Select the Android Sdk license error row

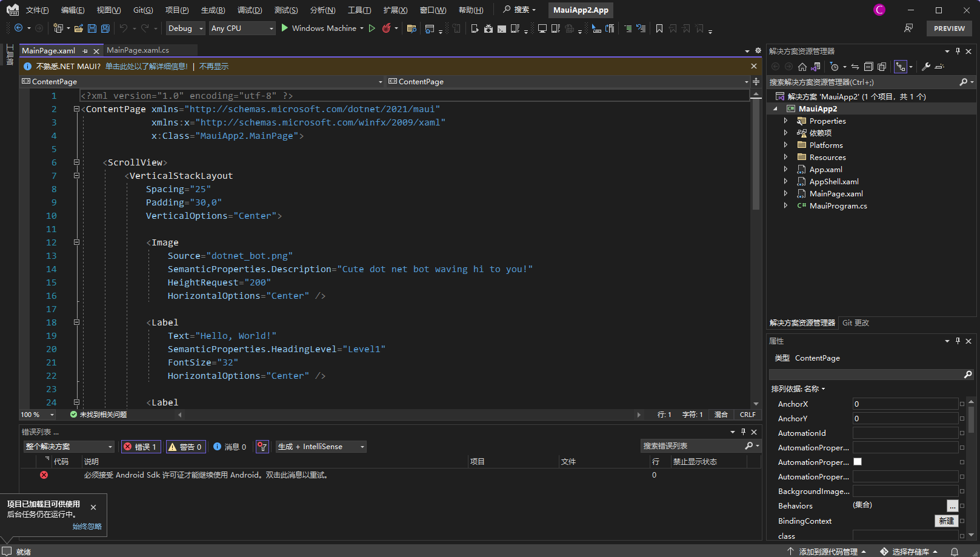point(391,475)
